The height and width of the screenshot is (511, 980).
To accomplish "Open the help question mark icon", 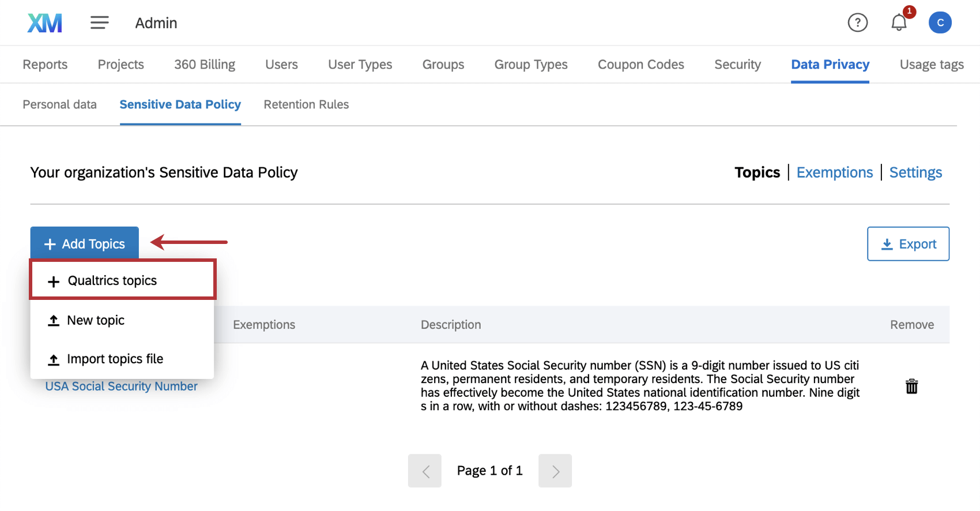I will point(857,23).
